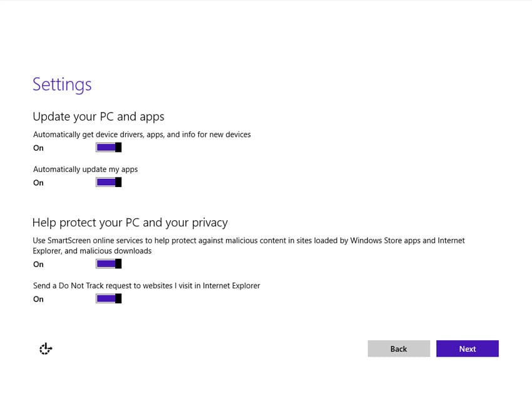Click 'Help protect your PC and your privacy' heading
Screen dimensions: 532x399
tap(130, 223)
